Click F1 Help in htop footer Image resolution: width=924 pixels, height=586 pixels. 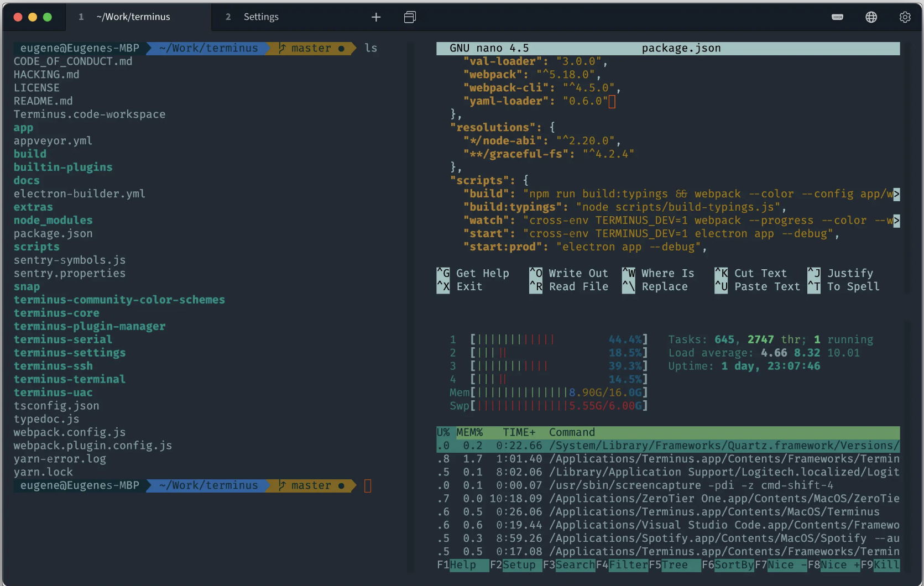[x=462, y=565]
